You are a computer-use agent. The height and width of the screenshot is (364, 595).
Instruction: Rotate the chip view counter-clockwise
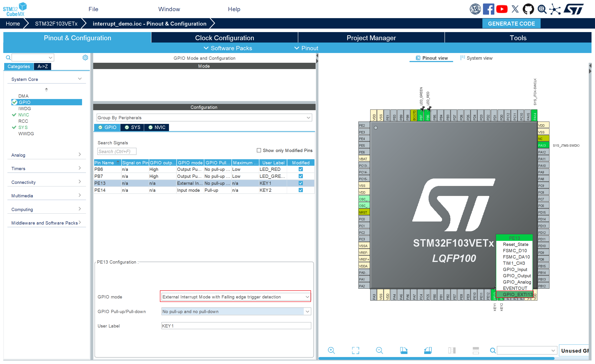pyautogui.click(x=428, y=350)
